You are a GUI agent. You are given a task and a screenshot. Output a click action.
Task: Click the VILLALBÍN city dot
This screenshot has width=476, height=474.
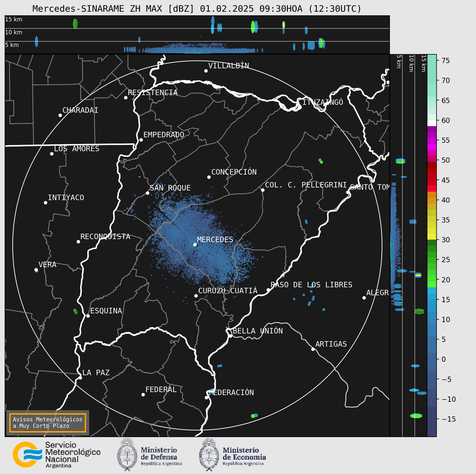click(206, 71)
